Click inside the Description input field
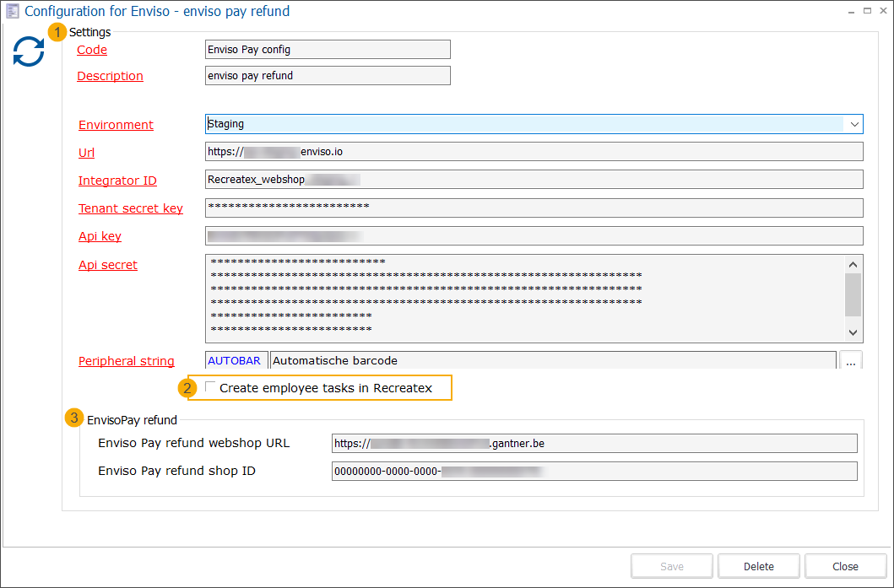The image size is (894, 588). pos(328,75)
